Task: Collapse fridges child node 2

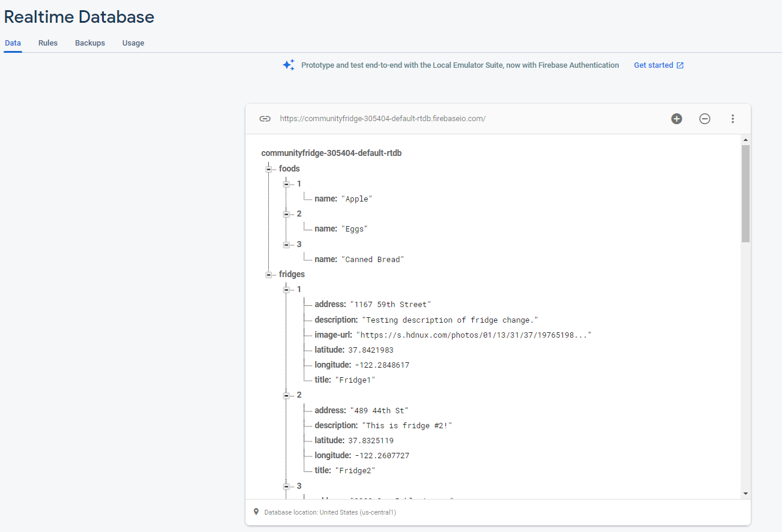Action: (287, 395)
